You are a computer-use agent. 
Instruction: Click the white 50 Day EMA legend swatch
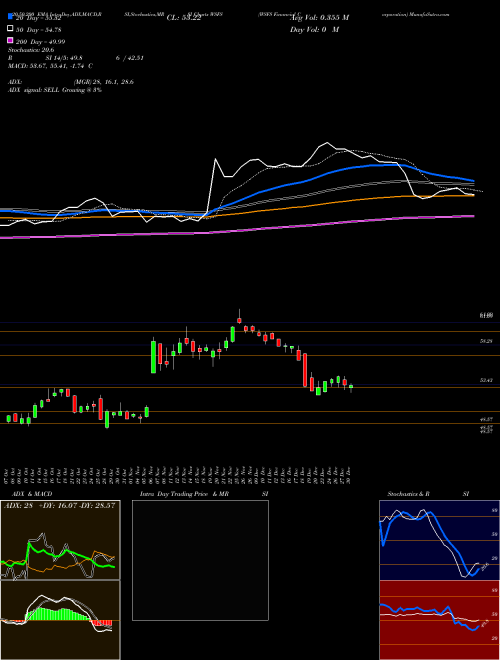pyautogui.click(x=11, y=29)
